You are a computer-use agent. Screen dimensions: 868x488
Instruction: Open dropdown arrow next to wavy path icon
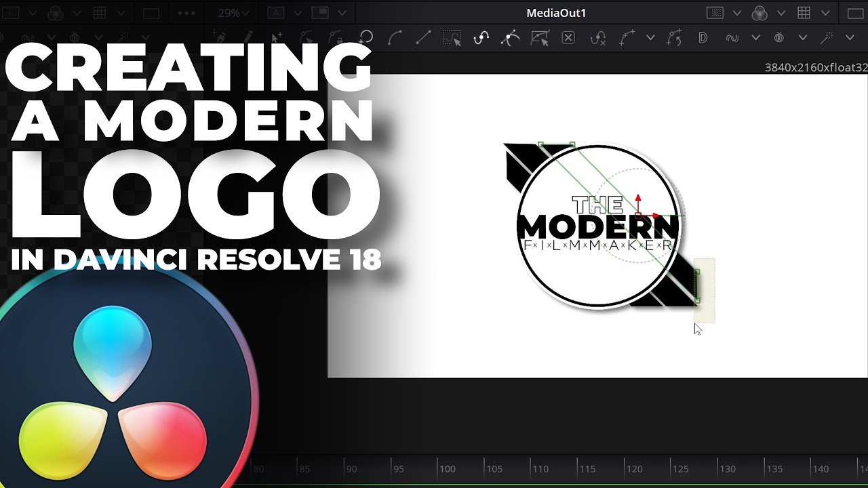point(755,38)
